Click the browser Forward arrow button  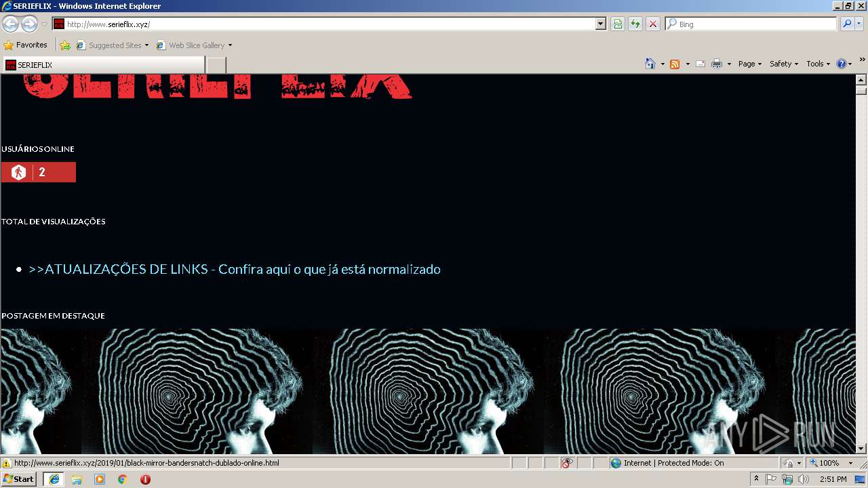coord(29,24)
